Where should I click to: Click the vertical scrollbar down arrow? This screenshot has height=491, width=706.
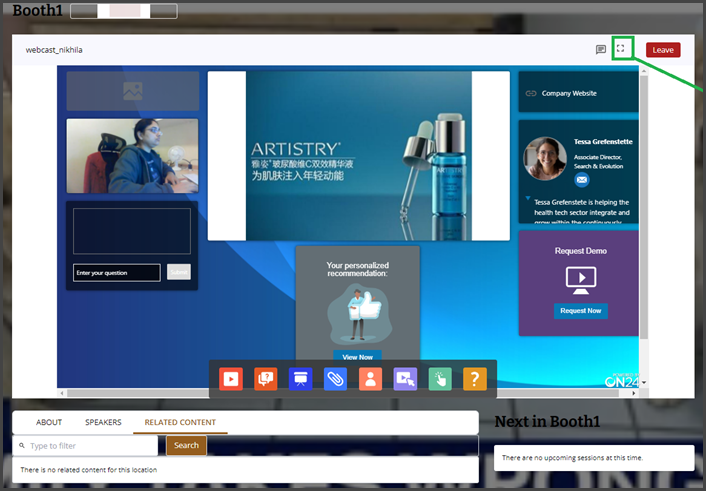coord(644,382)
